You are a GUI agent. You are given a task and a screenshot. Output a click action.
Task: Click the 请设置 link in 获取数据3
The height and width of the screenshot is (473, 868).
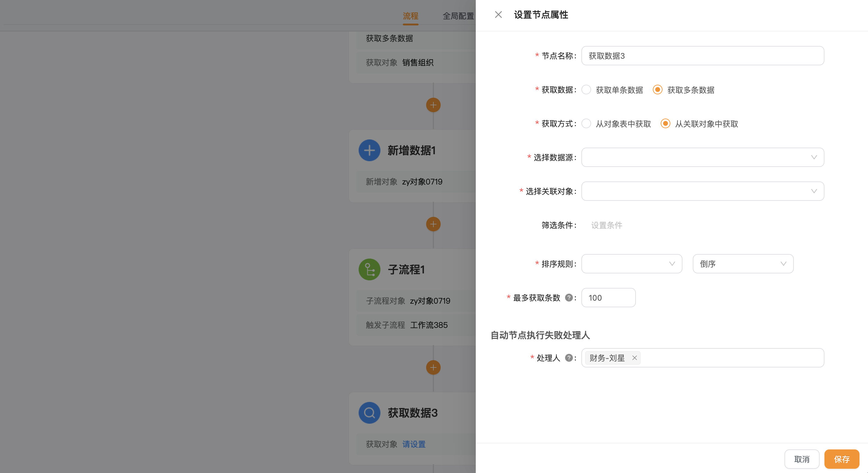pyautogui.click(x=414, y=444)
